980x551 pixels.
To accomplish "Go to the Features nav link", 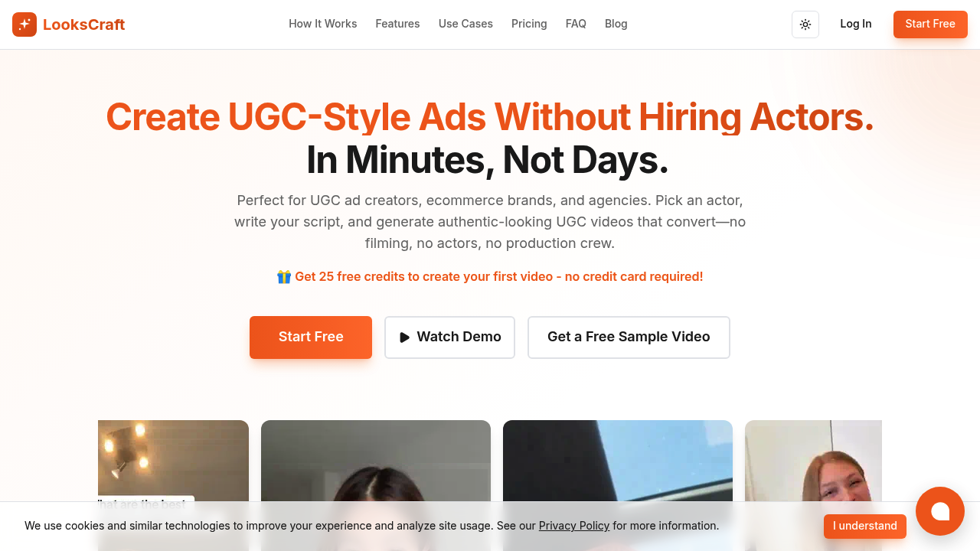I will tap(397, 24).
